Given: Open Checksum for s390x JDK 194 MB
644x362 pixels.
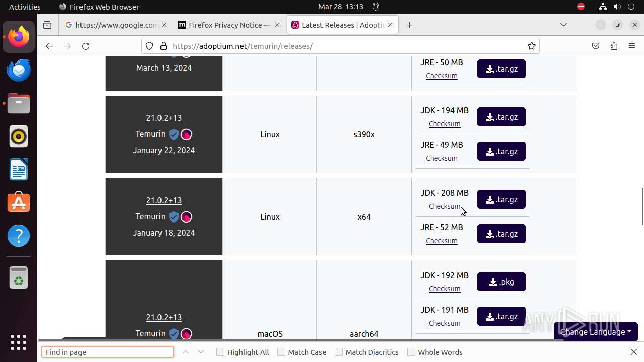Looking at the screenshot, I should (x=444, y=124).
